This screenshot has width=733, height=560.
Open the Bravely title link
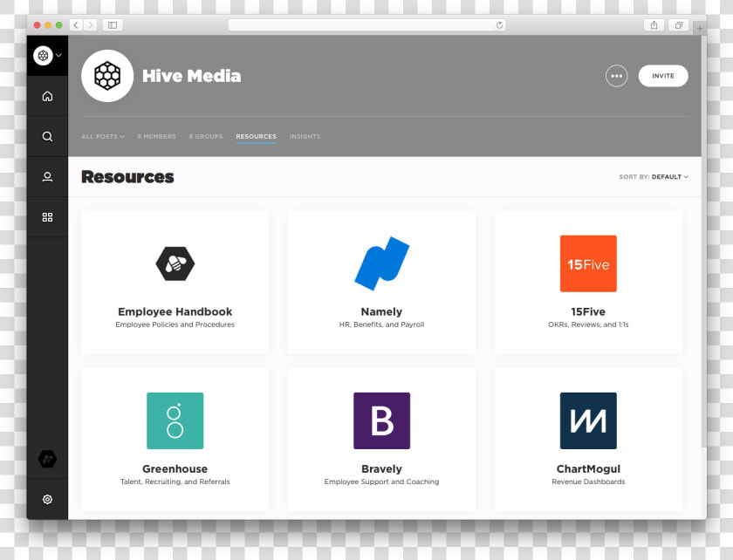pos(381,469)
